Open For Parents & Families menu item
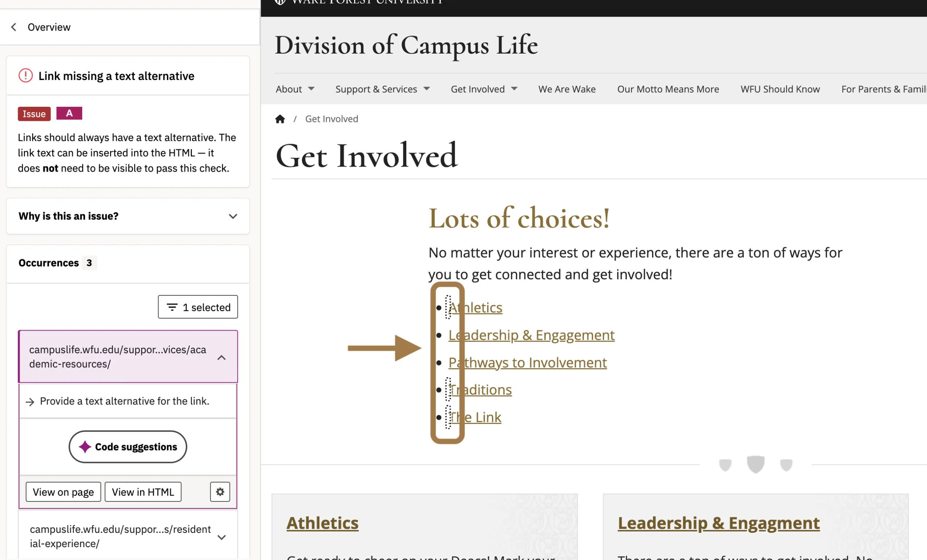Image resolution: width=927 pixels, height=560 pixels. pos(884,89)
